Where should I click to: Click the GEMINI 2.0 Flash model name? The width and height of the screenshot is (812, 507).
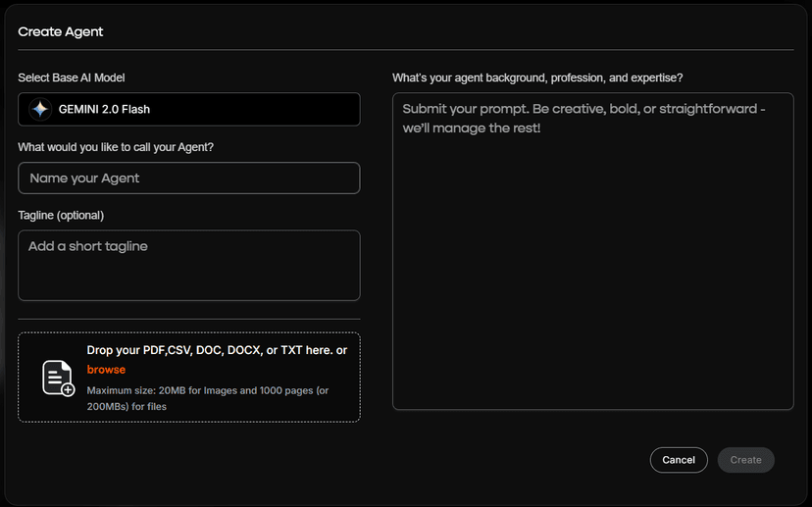point(104,110)
